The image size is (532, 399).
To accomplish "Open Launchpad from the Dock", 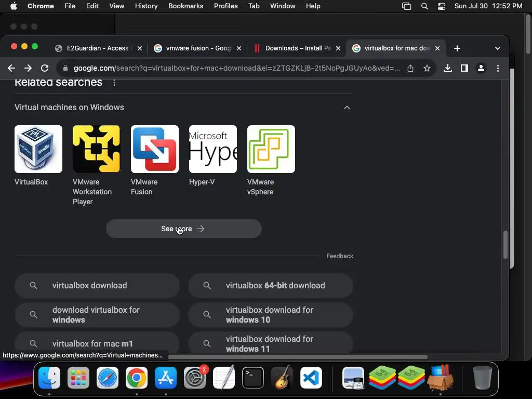I will click(78, 378).
